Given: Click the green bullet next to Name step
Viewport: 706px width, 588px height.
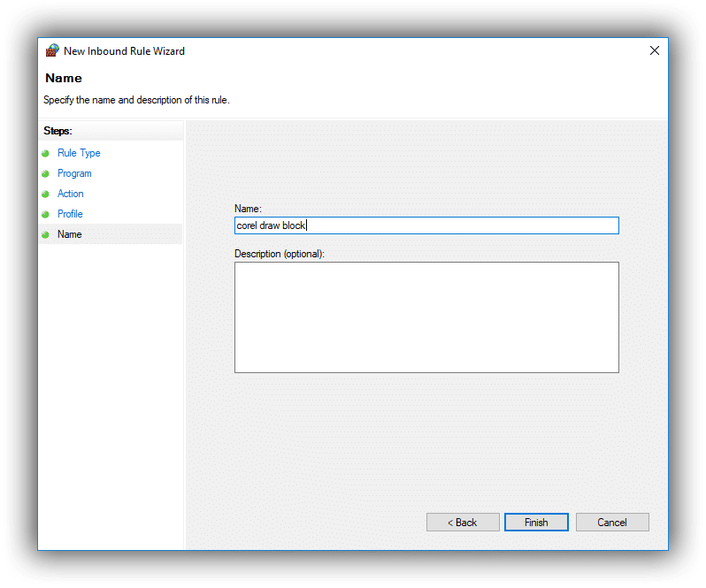Looking at the screenshot, I should (x=45, y=234).
